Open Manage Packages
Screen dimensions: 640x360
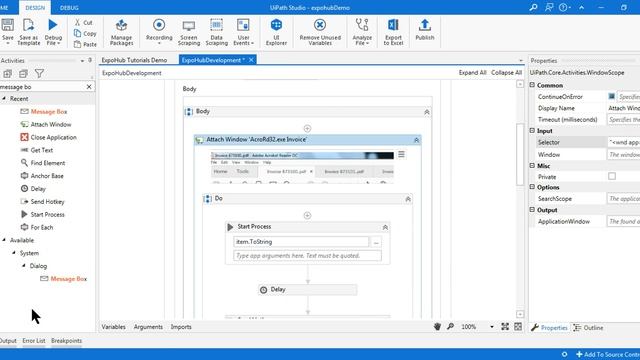[x=121, y=31]
